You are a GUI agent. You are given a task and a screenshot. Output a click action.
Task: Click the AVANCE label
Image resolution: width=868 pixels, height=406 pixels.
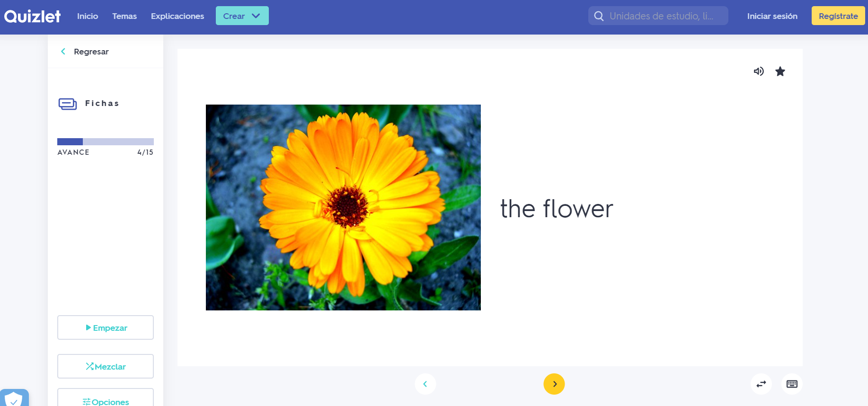(73, 152)
